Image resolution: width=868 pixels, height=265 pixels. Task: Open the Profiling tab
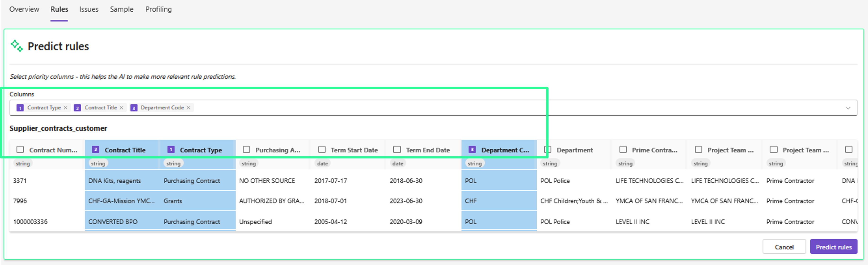(158, 9)
